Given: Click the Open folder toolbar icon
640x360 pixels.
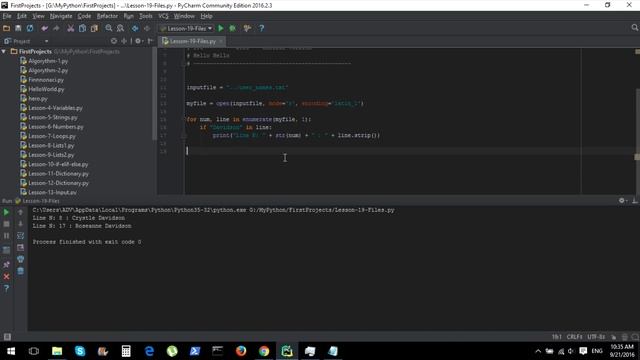Looking at the screenshot, I should 7,28.
